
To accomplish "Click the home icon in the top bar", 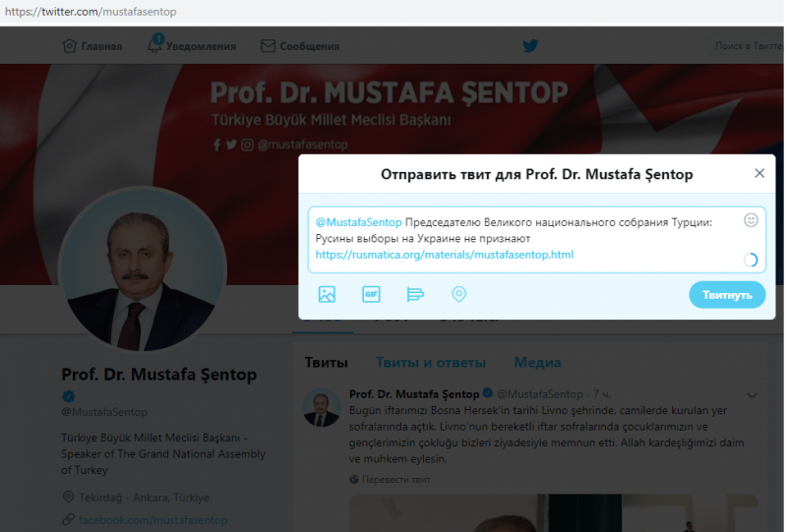I will coord(69,45).
